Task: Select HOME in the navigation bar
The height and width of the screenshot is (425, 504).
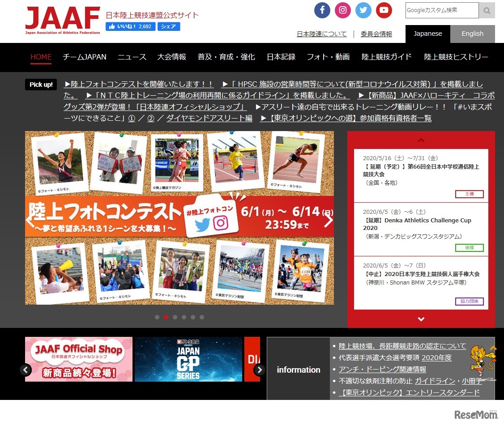Action: 41,57
